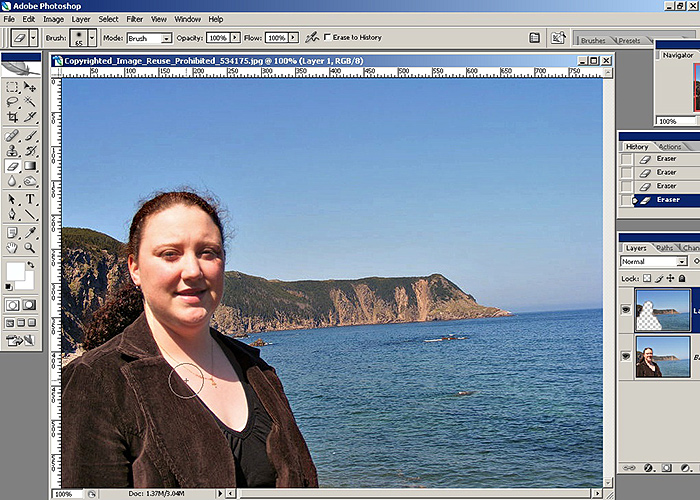Select Full Screen Mode with Menu Bar
700x500 pixels.
[x=21, y=322]
